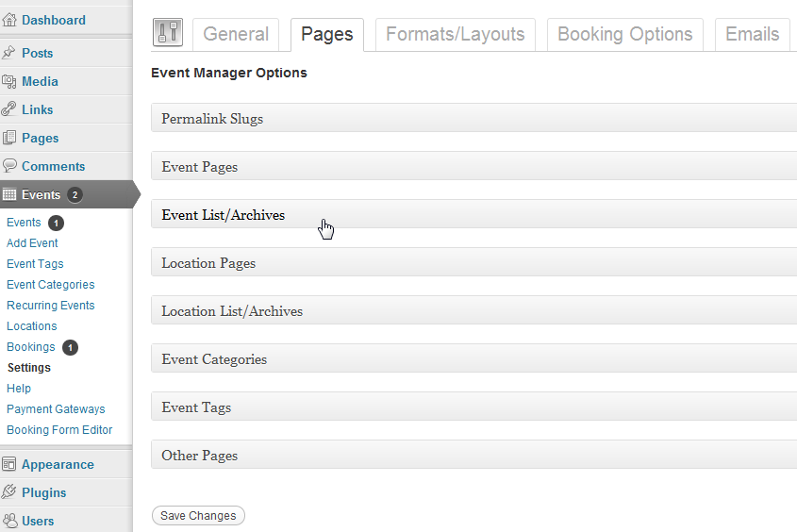Click the Plugins plug icon

click(9, 491)
